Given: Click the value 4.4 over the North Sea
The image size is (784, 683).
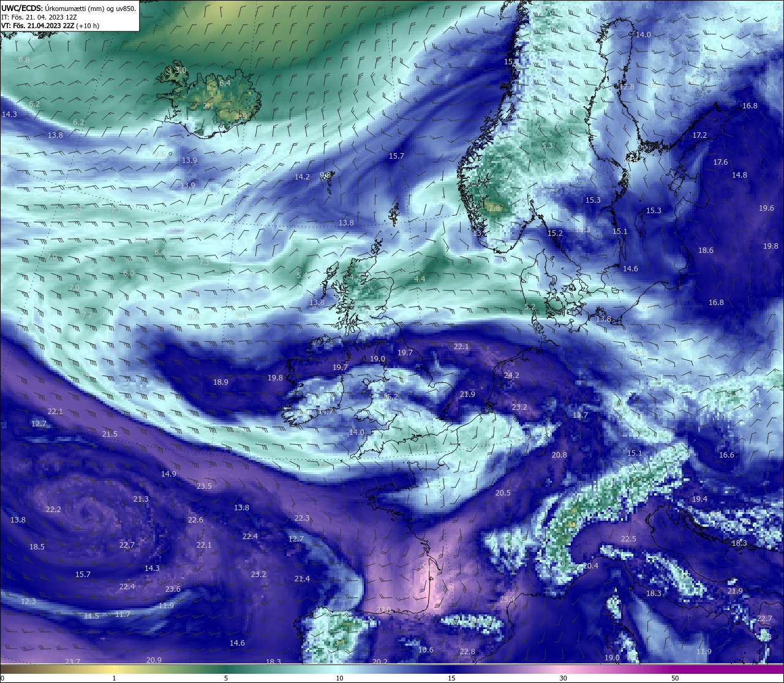Looking at the screenshot, I should [420, 279].
